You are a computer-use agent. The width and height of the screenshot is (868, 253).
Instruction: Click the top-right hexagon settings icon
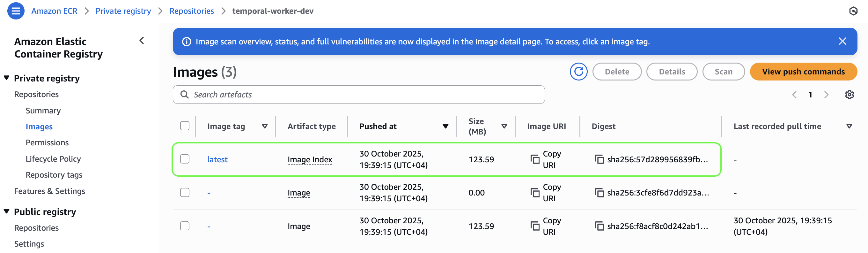tap(853, 11)
